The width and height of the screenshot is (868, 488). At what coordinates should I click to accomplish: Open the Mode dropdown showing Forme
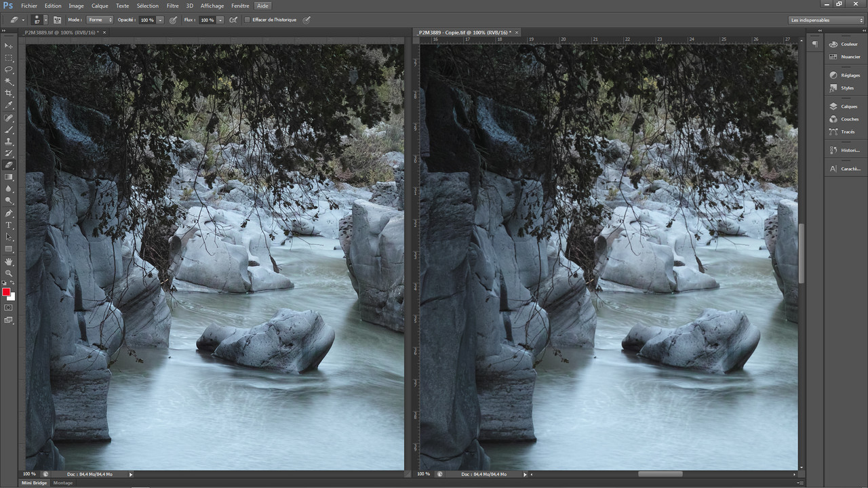[100, 20]
